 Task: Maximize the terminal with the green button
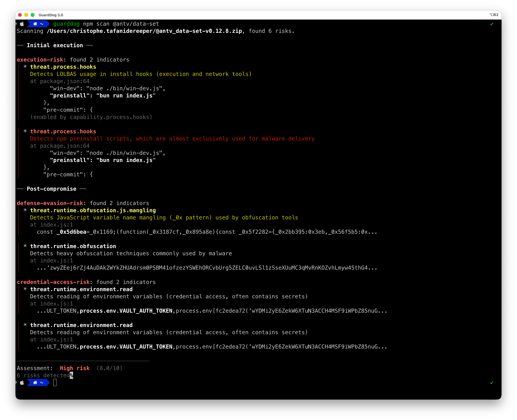(33, 15)
